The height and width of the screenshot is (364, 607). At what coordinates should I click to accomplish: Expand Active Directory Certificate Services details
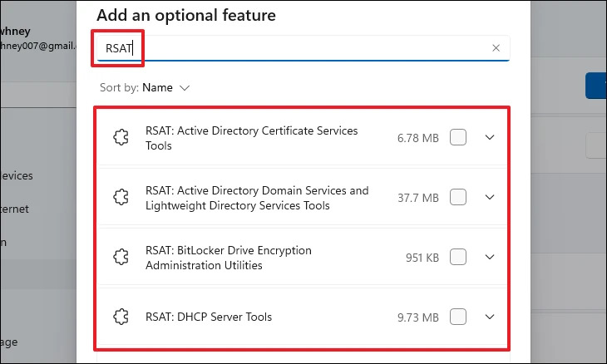(x=489, y=138)
